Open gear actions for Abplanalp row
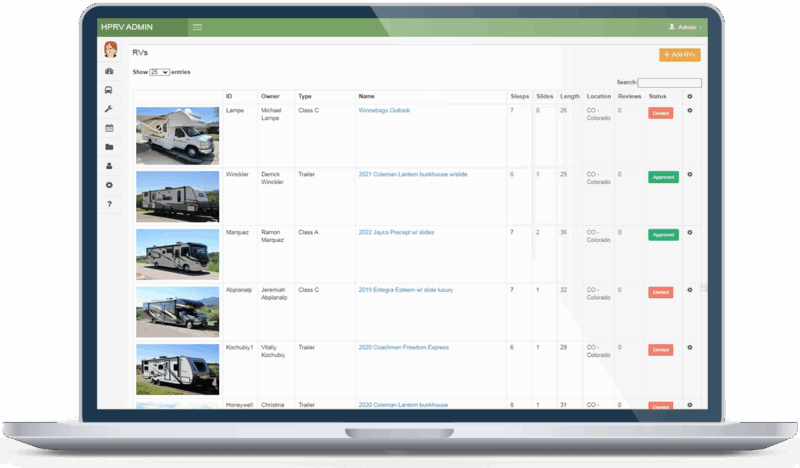This screenshot has width=800, height=468. (x=690, y=290)
